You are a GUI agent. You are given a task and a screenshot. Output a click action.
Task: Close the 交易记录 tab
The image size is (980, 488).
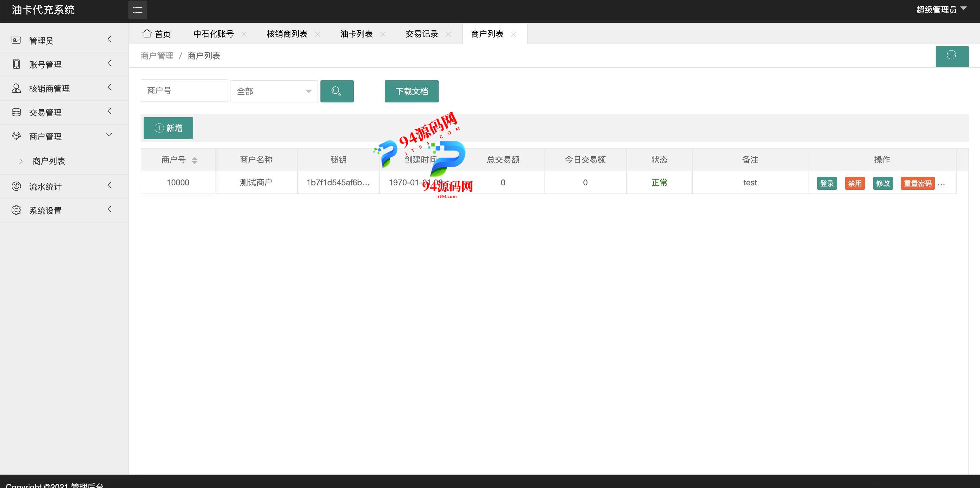pyautogui.click(x=448, y=34)
